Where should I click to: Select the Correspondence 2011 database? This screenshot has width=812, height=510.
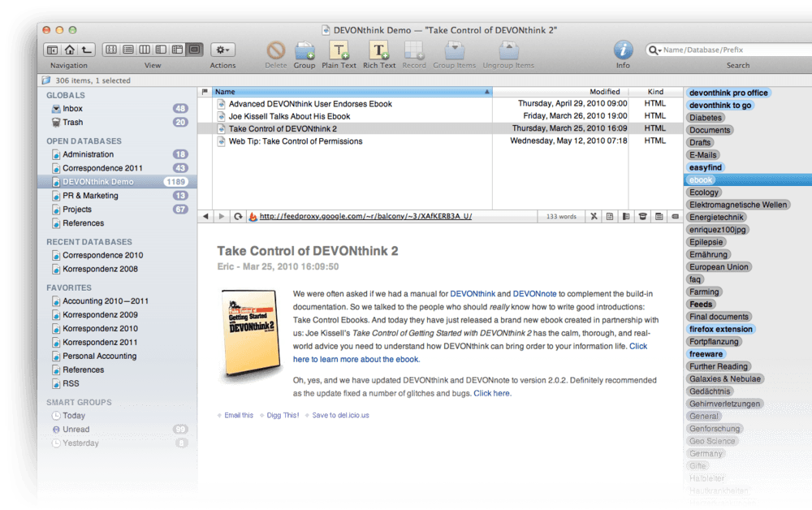pyautogui.click(x=118, y=168)
